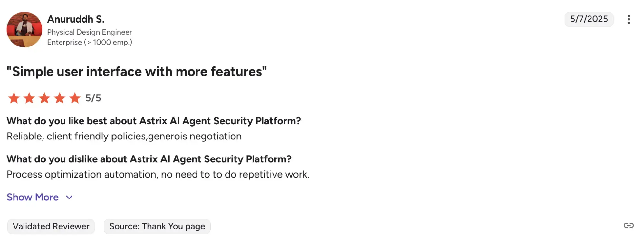The width and height of the screenshot is (644, 244).
Task: Click the Physical Design Engineer job title
Action: (90, 32)
